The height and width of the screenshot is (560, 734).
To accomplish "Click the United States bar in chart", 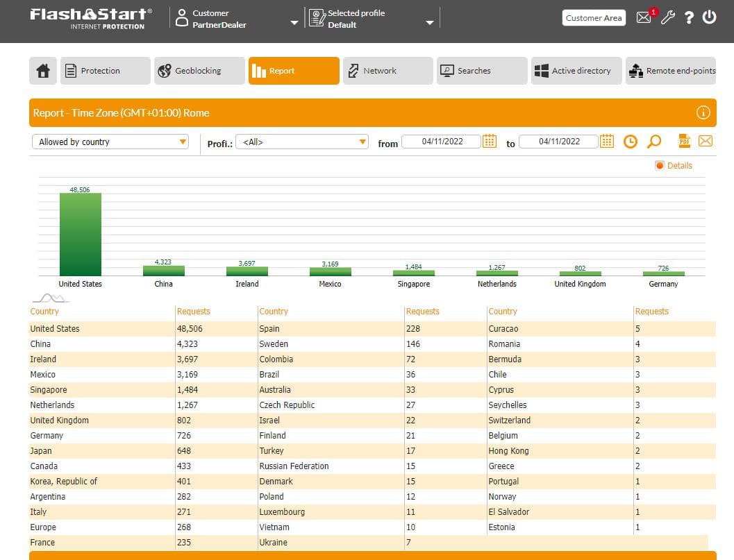I will coord(81,235).
